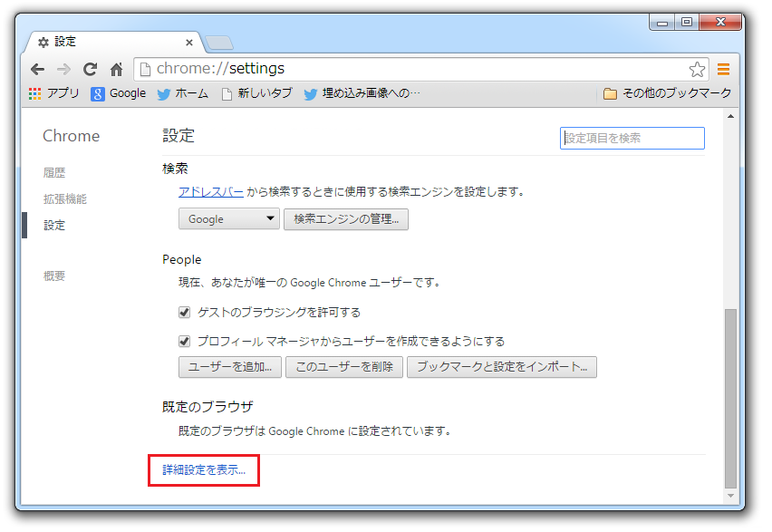Click the 検索エンジンの管理 button
The image size is (772, 532).
coord(345,219)
